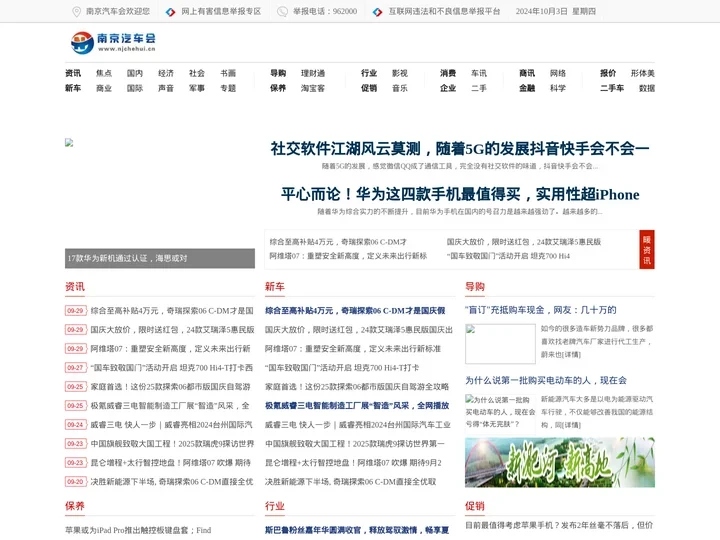The image size is (720, 540).
Task: Click the diamond icon beside 互联网违法和不良信息举报平台
Action: coord(377,12)
